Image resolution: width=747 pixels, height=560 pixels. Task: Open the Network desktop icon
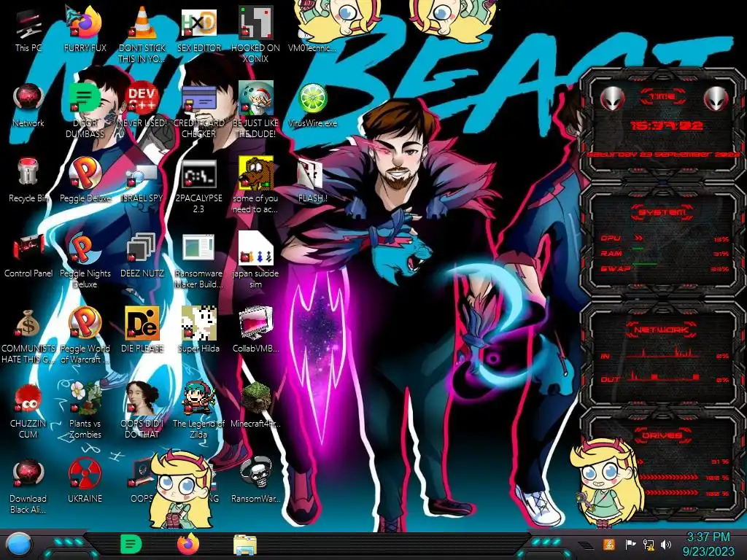pyautogui.click(x=28, y=106)
